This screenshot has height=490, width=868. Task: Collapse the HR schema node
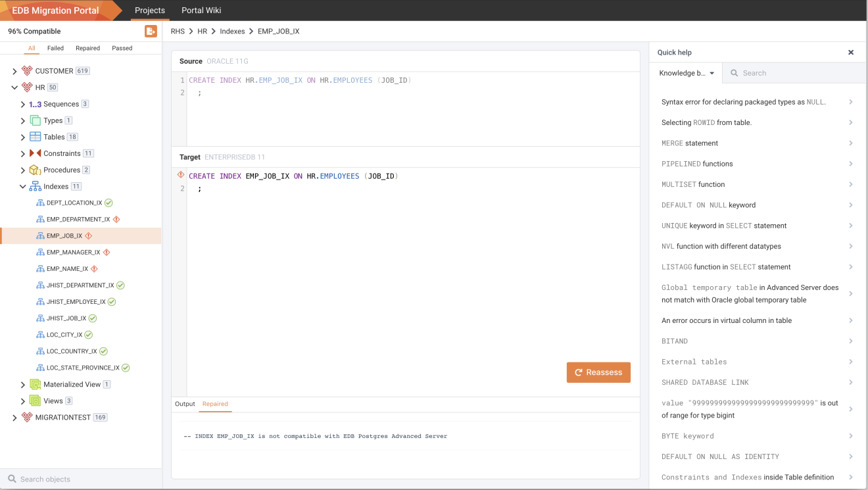coord(14,87)
